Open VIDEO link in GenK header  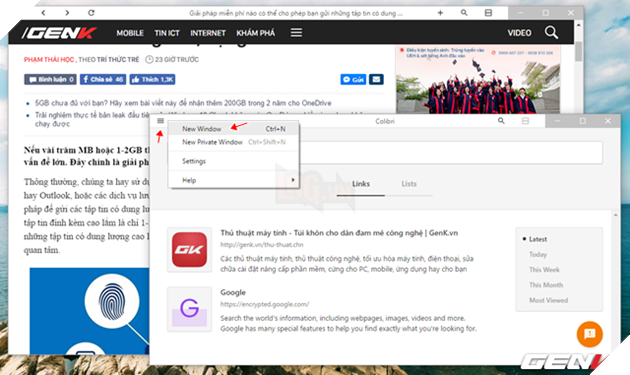pyautogui.click(x=519, y=33)
